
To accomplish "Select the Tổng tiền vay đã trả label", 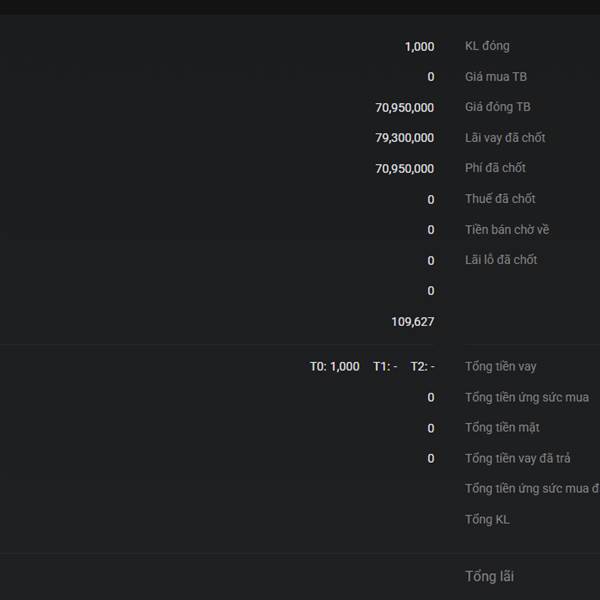I will (x=518, y=458).
